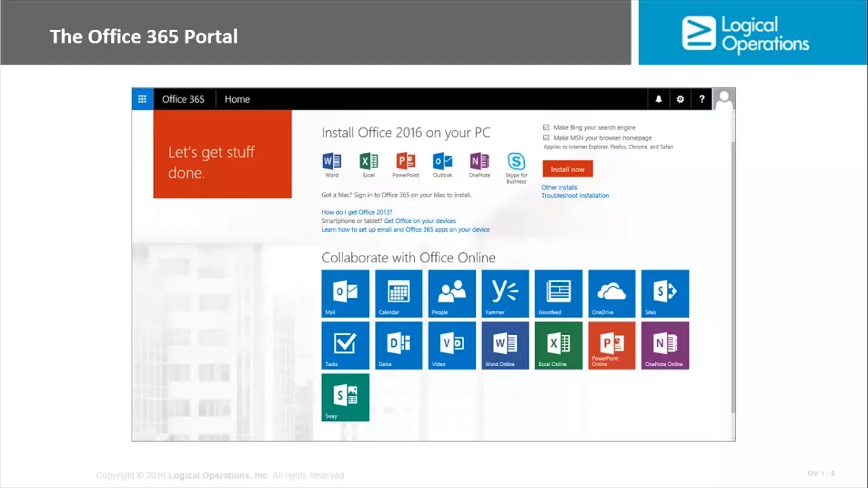Launch the Excel Online tile
This screenshot has height=488, width=868.
tap(558, 346)
